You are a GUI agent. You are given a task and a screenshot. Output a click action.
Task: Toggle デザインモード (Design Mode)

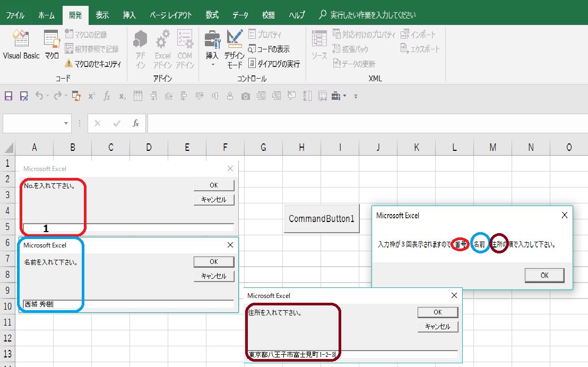[235, 49]
